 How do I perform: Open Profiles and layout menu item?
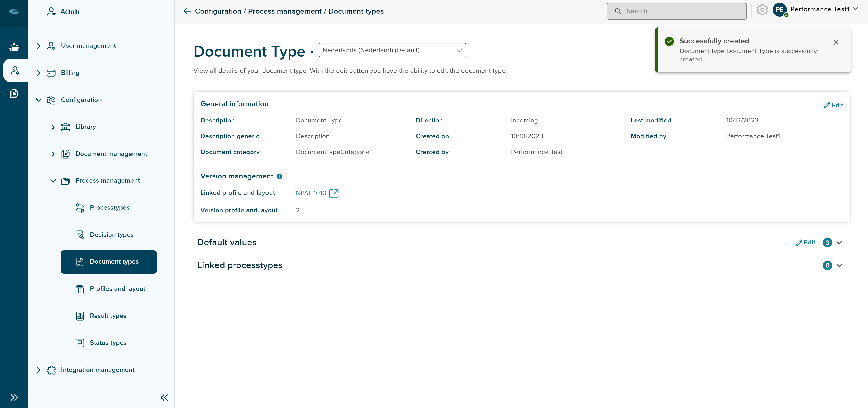tap(117, 289)
